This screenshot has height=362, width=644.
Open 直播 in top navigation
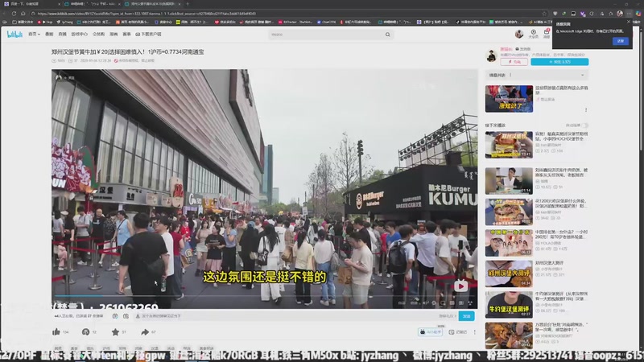point(62,35)
